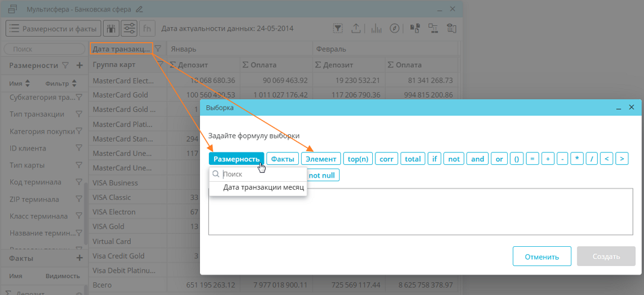The height and width of the screenshot is (295, 644).
Task: Add a fact with Факты plus icon
Action: [x=79, y=258]
